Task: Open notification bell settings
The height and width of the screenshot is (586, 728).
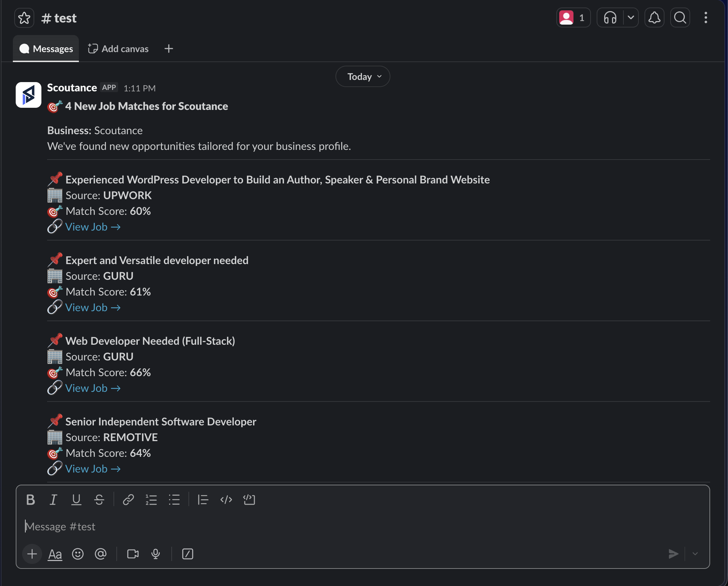Action: [654, 17]
